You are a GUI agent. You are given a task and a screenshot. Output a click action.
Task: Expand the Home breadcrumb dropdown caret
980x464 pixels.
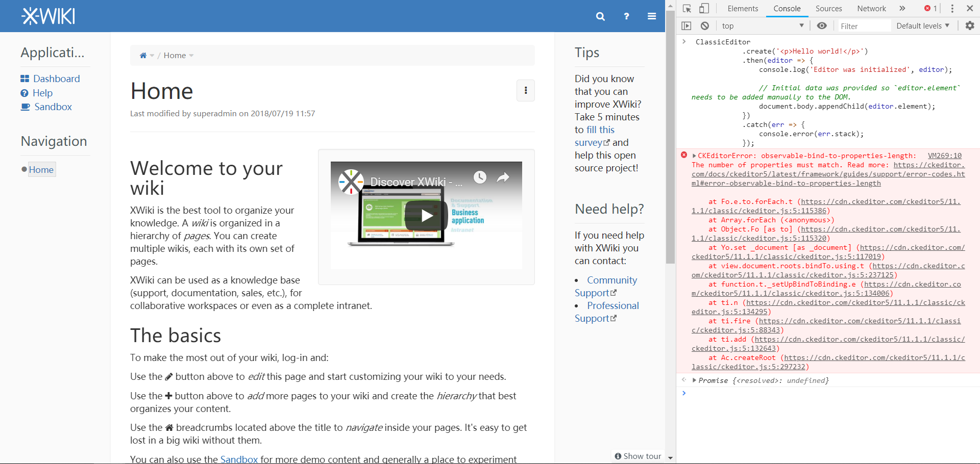(191, 56)
